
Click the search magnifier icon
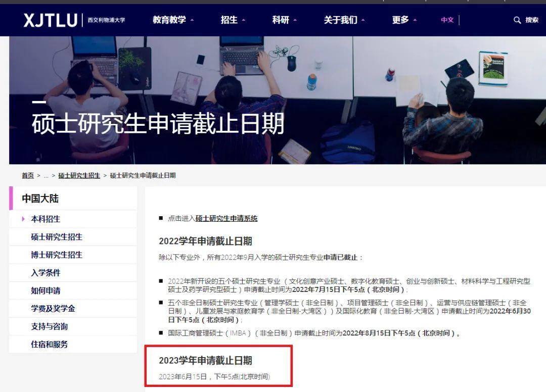(517, 20)
